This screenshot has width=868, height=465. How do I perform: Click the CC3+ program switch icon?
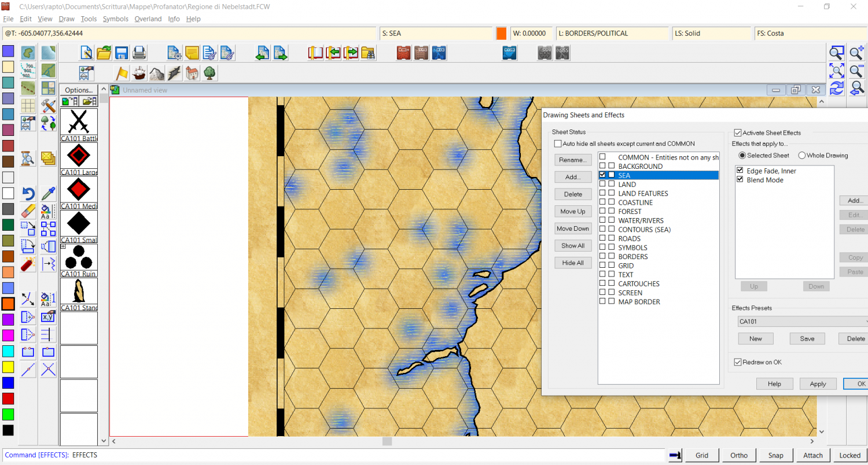tap(404, 53)
